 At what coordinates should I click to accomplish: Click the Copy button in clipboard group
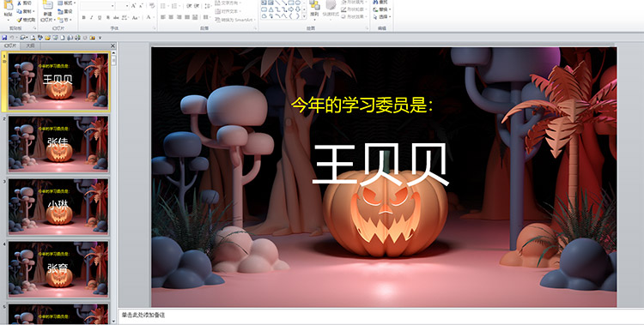[26, 11]
